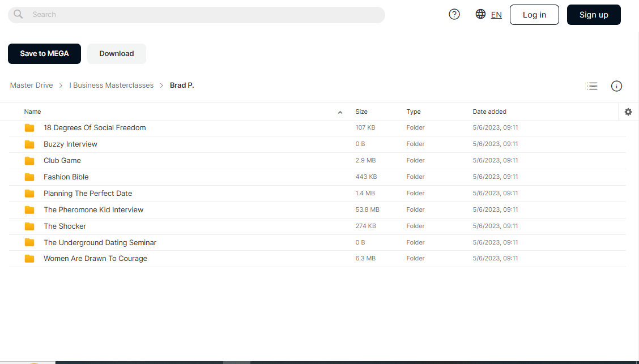This screenshot has height=364, width=639.
Task: Click folder icon for The Shocker
Action: coord(29,226)
